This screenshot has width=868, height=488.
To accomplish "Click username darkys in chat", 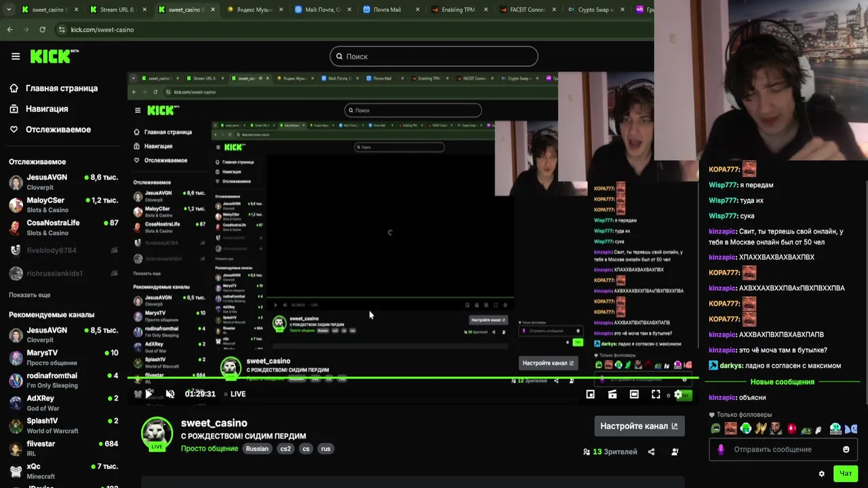I will pyautogui.click(x=731, y=366).
